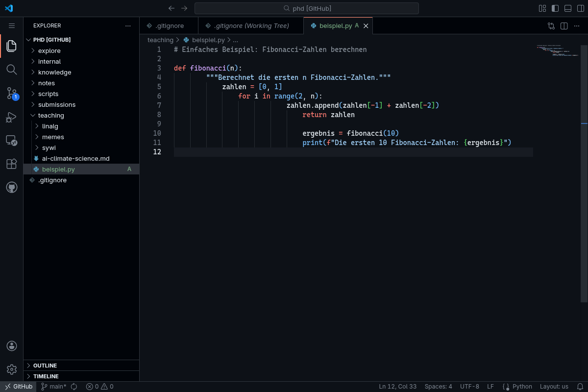Expand the linalg subfolder
The width and height of the screenshot is (588, 392).
pos(81,126)
